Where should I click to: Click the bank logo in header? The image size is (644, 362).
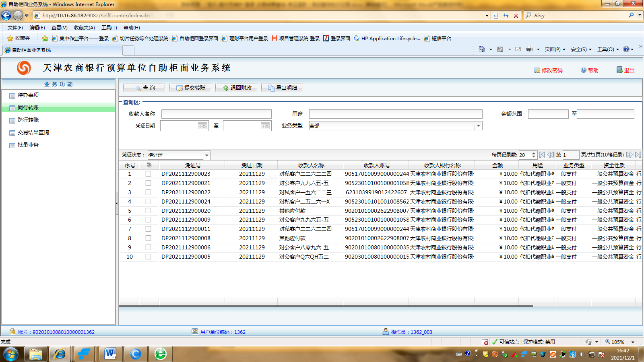[24, 68]
